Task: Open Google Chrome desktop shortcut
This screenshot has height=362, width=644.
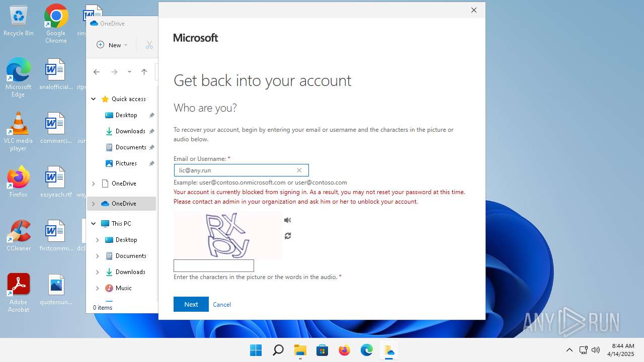Action: (56, 24)
